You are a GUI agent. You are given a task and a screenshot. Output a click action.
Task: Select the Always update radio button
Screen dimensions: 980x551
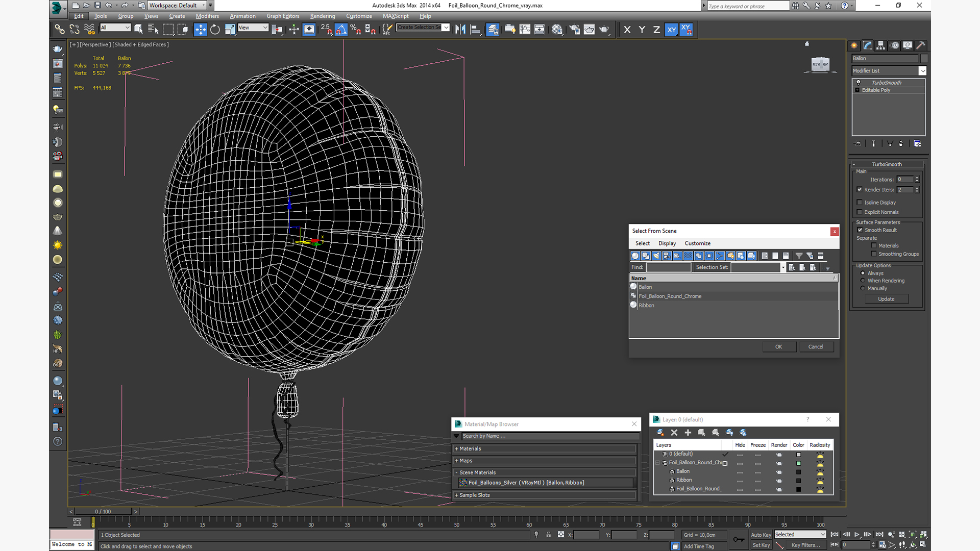[x=863, y=273]
